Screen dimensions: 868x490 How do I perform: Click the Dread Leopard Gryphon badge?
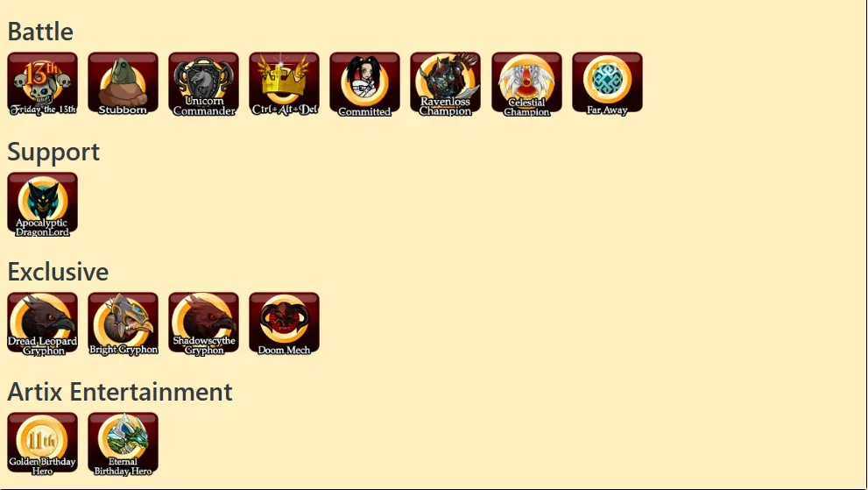(x=43, y=324)
